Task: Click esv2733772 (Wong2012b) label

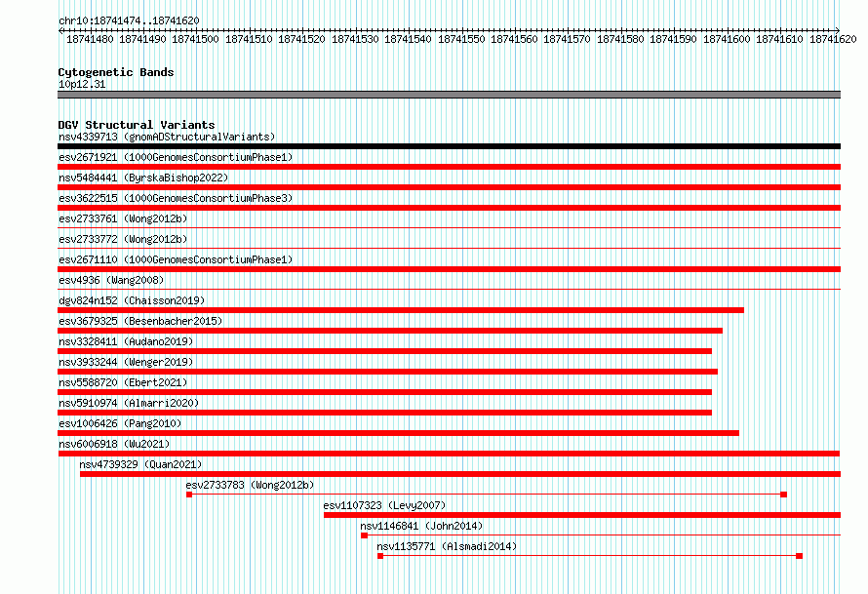Action: point(123,239)
